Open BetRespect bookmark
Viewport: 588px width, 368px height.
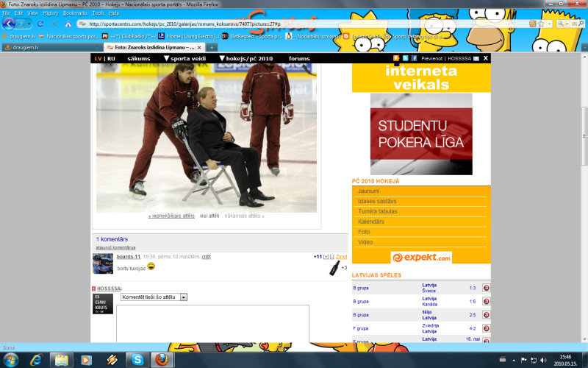[252, 36]
